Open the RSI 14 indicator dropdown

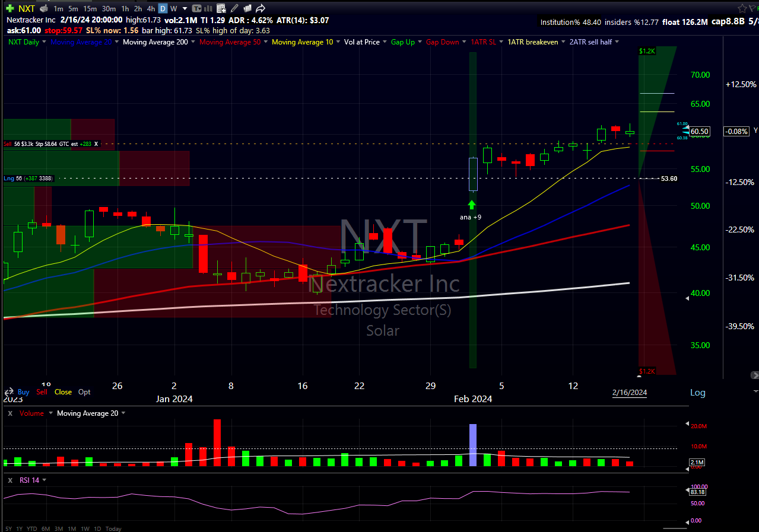(x=33, y=480)
